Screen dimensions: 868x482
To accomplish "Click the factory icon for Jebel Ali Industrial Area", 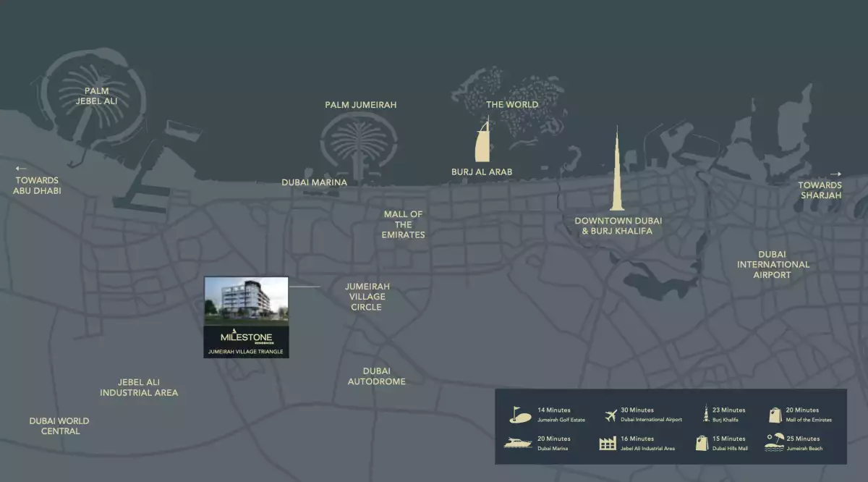I will coord(608,444).
